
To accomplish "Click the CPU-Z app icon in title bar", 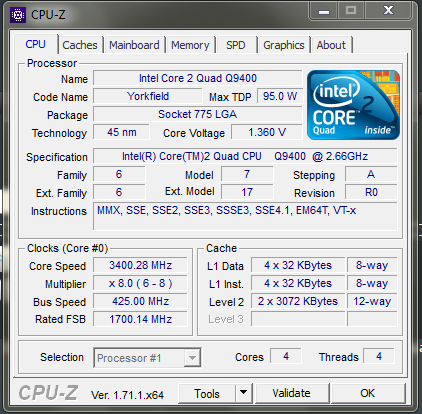I will click(18, 15).
